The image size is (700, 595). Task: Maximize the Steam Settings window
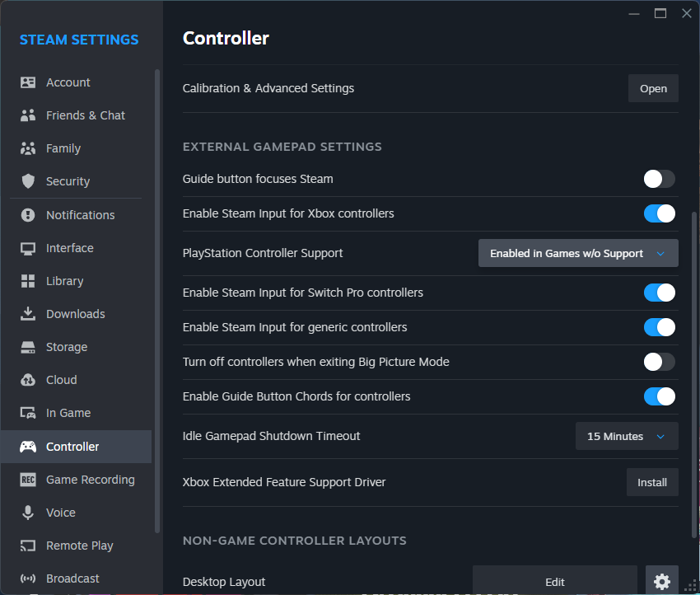pyautogui.click(x=660, y=14)
